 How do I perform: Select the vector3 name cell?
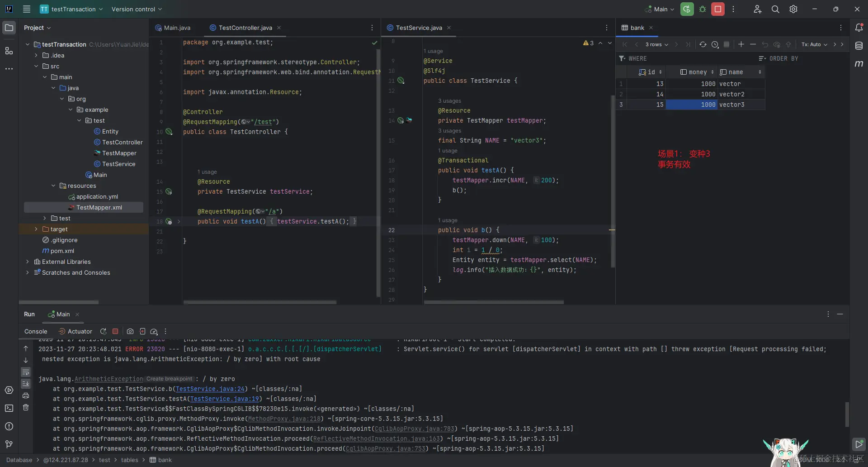click(x=741, y=105)
